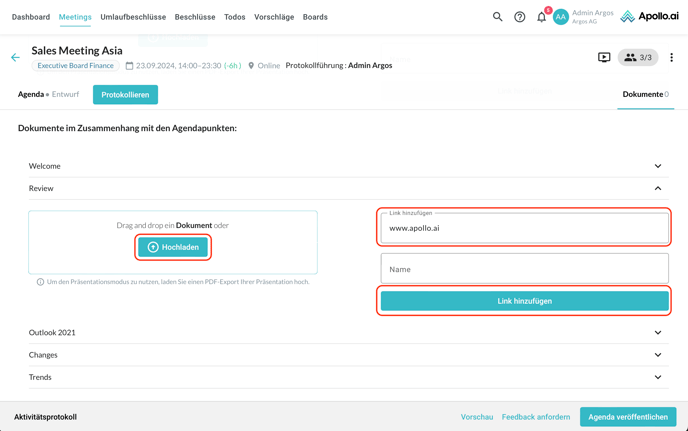Expand the Welcome agenda item
The image size is (688, 431).
pyautogui.click(x=657, y=166)
